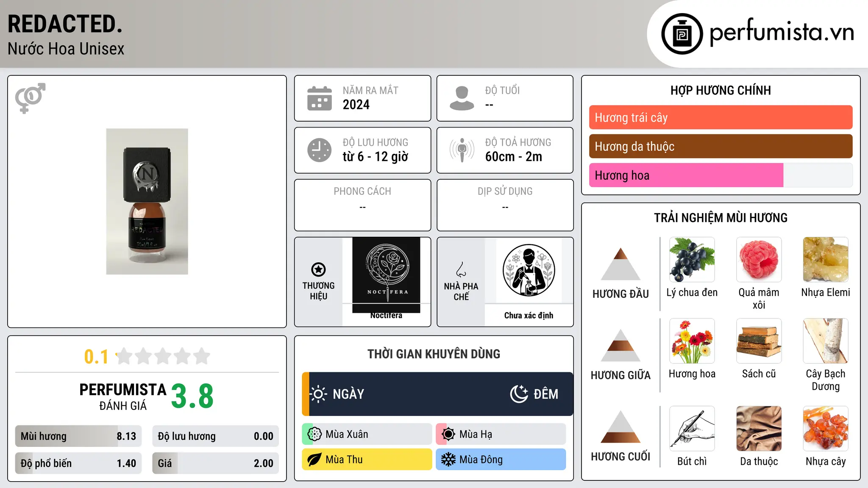This screenshot has width=868, height=488.
Task: Click the star badge icon above Thương hiệu
Action: coord(318,269)
